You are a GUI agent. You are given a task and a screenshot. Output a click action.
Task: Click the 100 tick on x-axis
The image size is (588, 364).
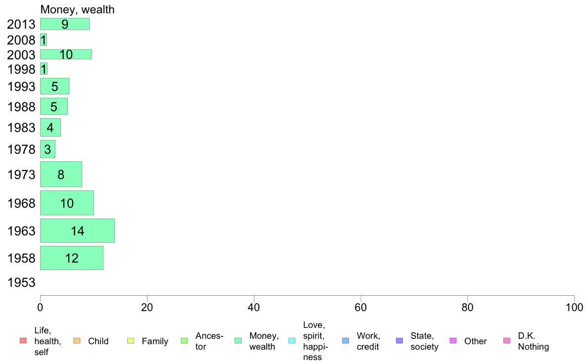[x=574, y=308]
